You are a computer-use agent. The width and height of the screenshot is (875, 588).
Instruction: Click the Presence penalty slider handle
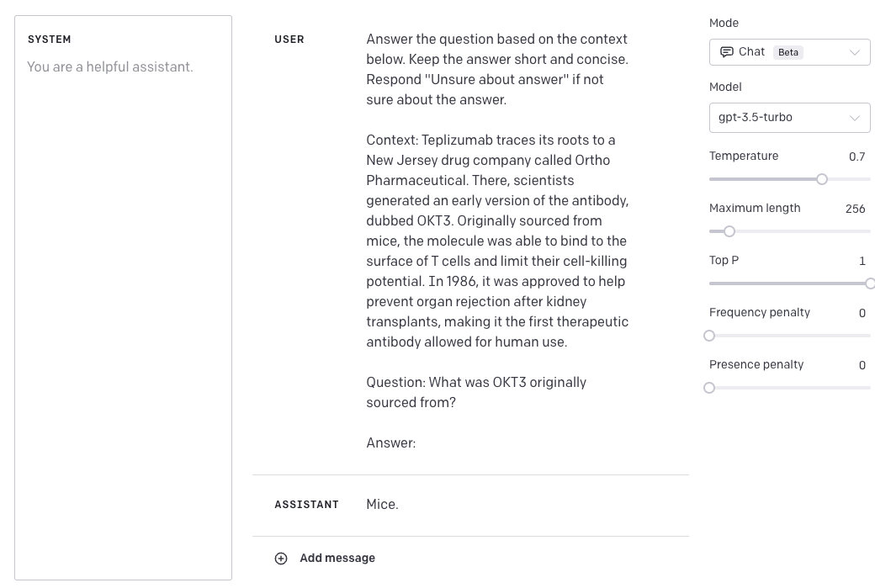tap(709, 388)
